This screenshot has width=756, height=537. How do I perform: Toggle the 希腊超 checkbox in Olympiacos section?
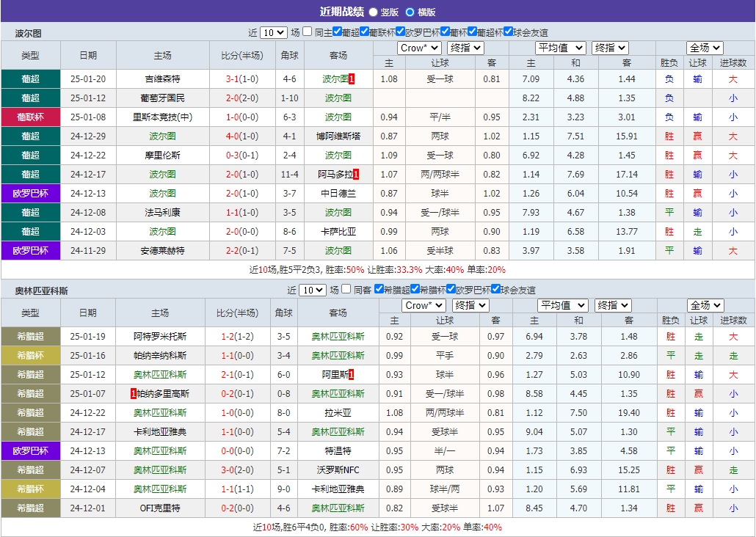coord(378,290)
